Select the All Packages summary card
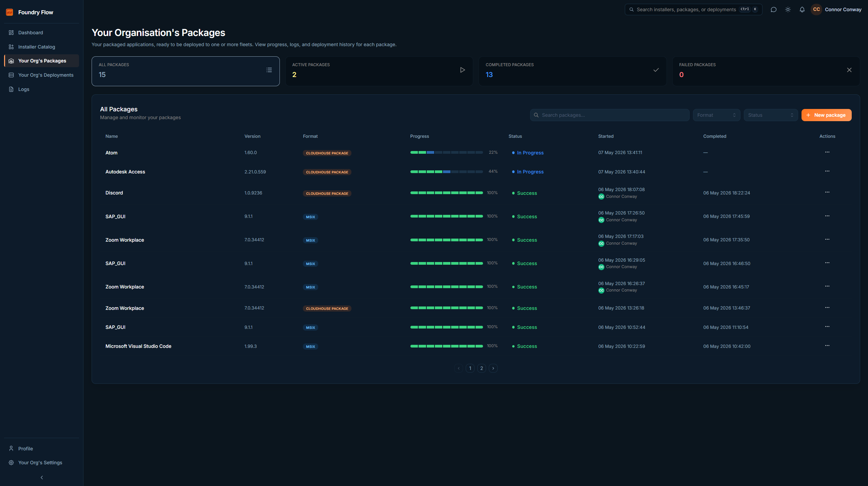The width and height of the screenshot is (868, 486). tap(186, 71)
